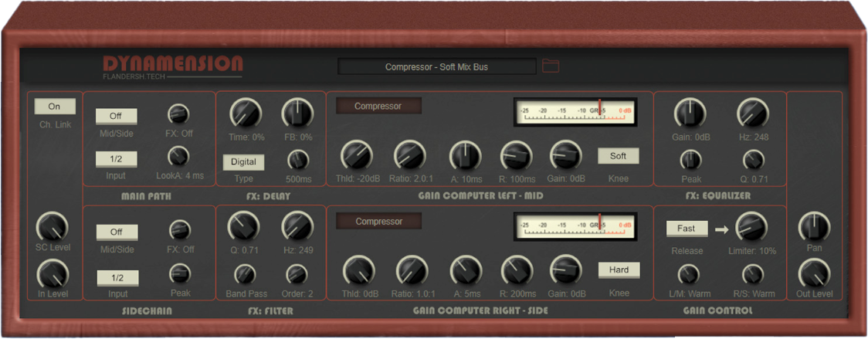Image resolution: width=868 pixels, height=339 pixels.
Task: Click the Delay 500ms knob
Action: (298, 160)
